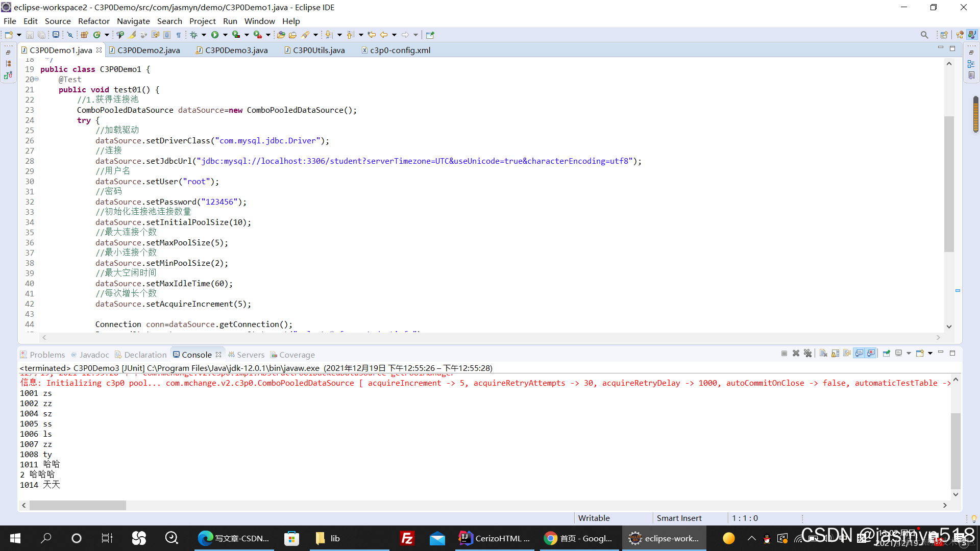Click the Clear Console icon
Screen dimensions: 980x551
pos(823,353)
